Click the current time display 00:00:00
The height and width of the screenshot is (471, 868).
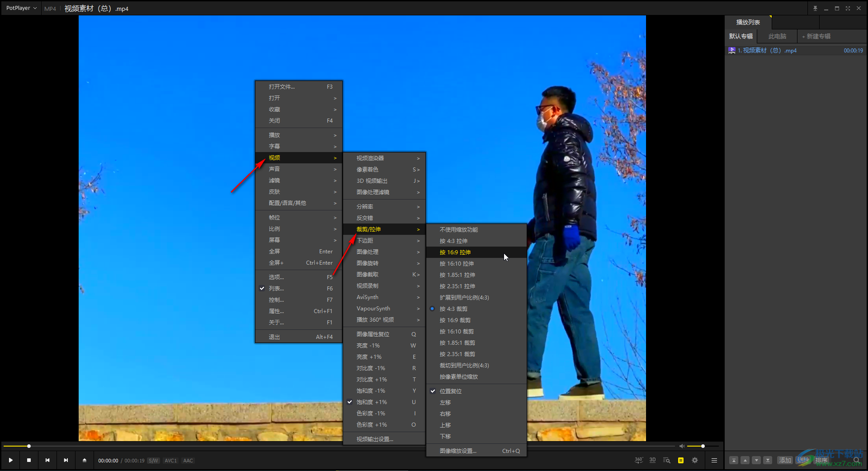coord(108,461)
